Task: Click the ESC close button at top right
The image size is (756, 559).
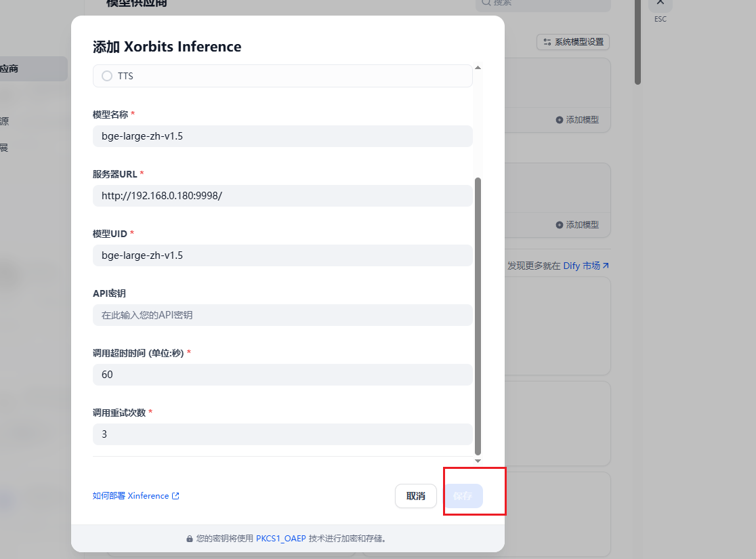Action: tap(660, 4)
